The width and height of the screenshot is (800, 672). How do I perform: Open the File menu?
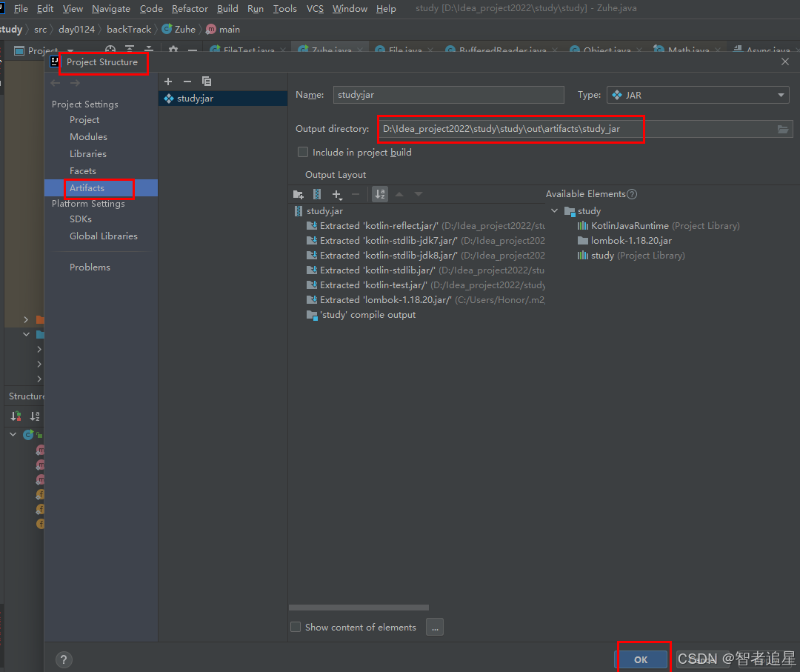tap(21, 9)
